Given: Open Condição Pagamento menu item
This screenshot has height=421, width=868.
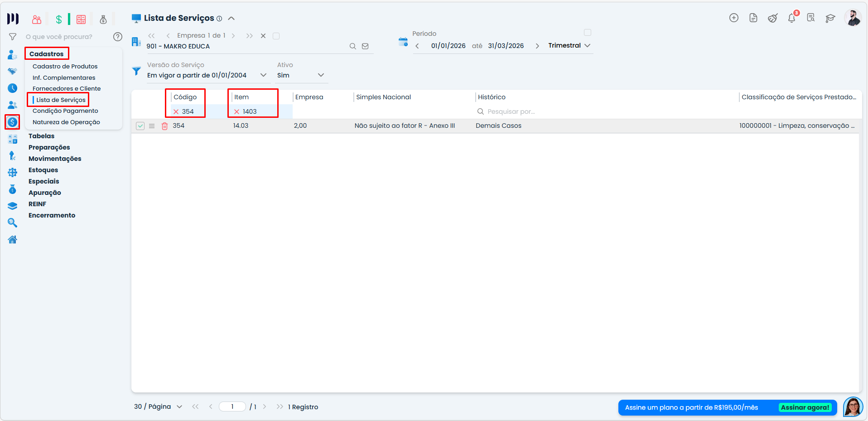Looking at the screenshot, I should pyautogui.click(x=65, y=111).
